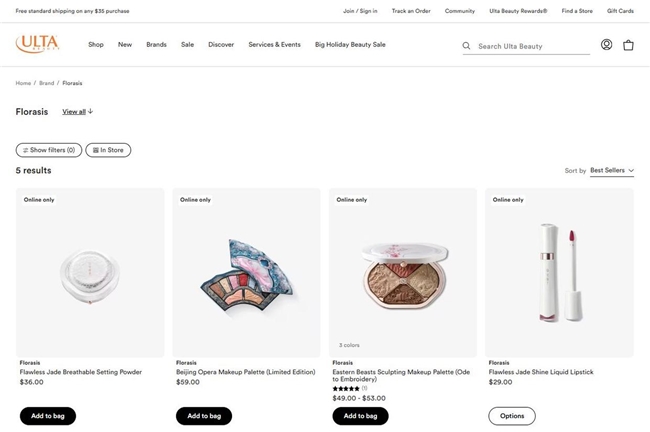
Task: Open the Shop navigation menu
Action: tap(96, 45)
